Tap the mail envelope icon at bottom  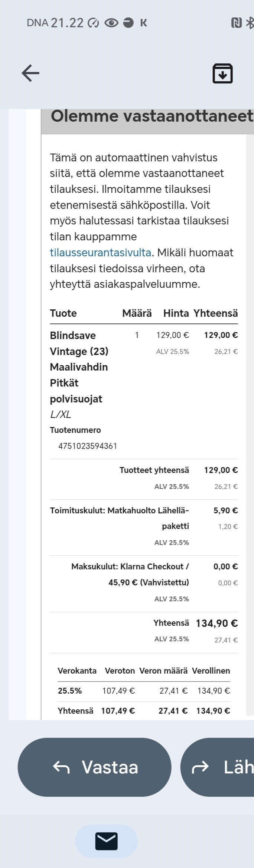pyautogui.click(x=106, y=841)
